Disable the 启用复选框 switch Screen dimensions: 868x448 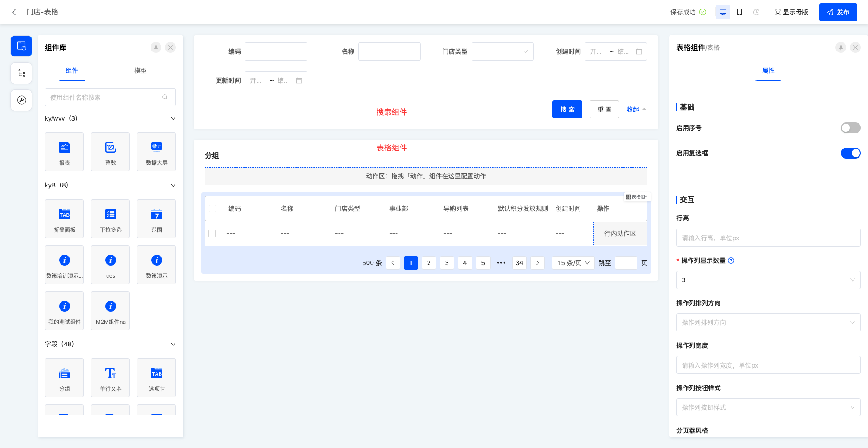click(x=850, y=153)
